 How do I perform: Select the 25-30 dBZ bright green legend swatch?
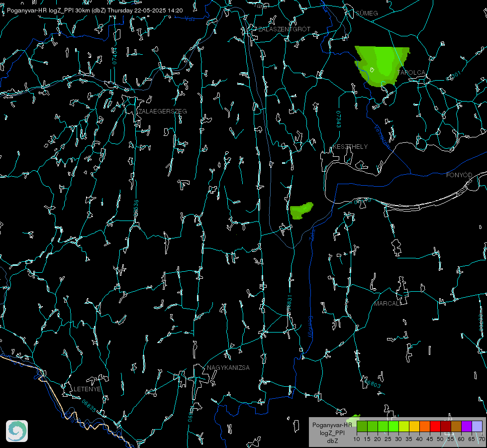click(393, 426)
